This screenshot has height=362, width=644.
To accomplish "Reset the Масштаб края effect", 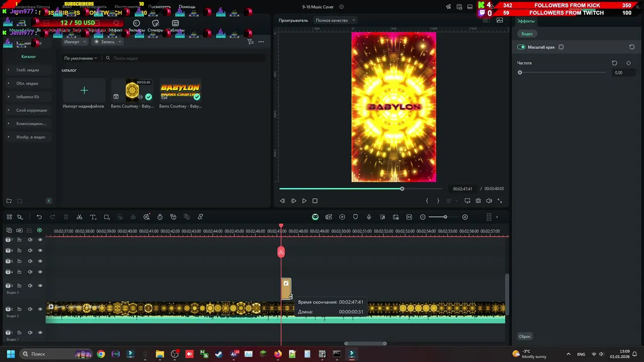I will coord(632,47).
